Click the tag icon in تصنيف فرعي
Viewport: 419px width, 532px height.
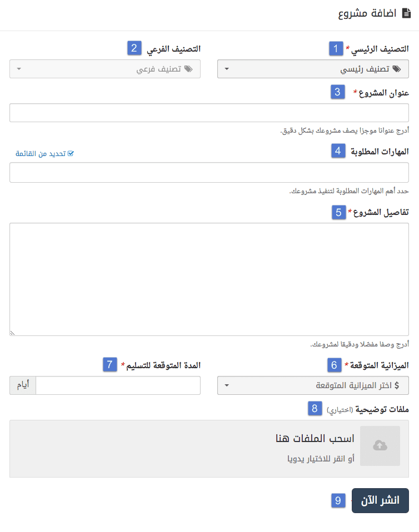188,69
